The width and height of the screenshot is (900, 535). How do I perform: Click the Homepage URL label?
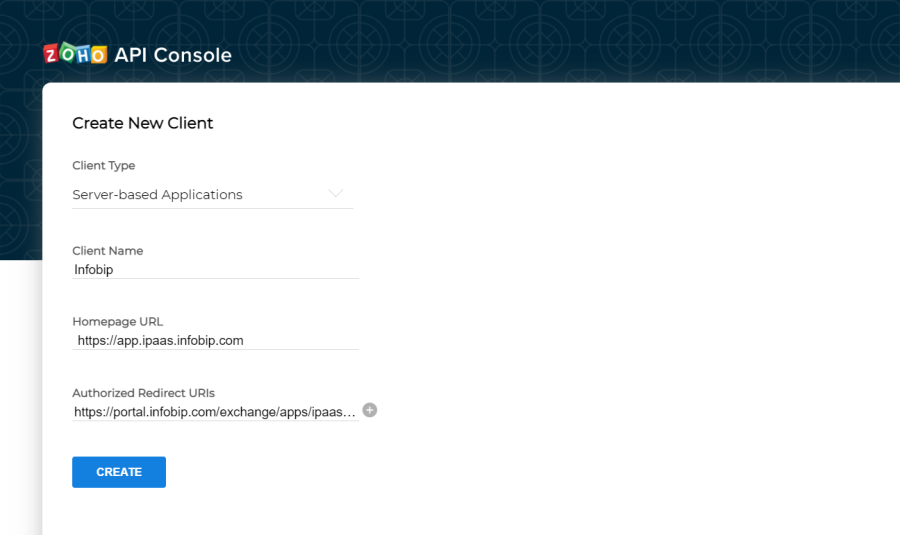pos(117,322)
